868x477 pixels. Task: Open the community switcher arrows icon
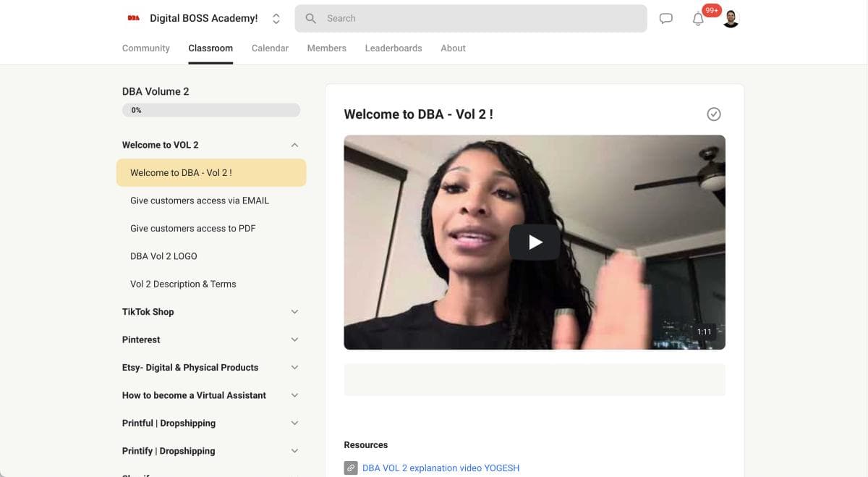point(276,19)
